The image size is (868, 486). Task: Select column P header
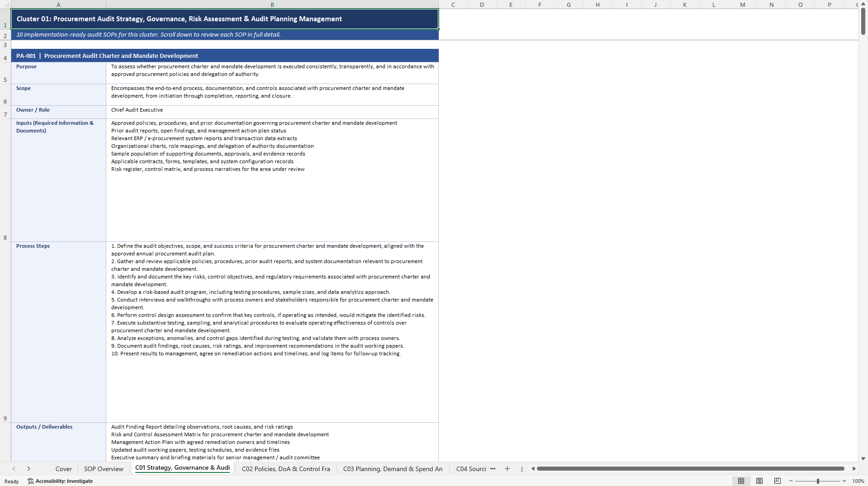(829, 5)
